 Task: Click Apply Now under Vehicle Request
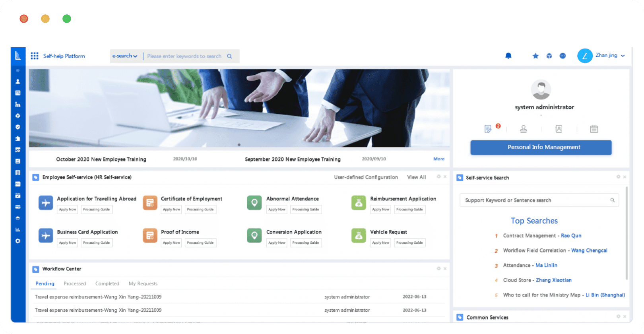(x=380, y=243)
